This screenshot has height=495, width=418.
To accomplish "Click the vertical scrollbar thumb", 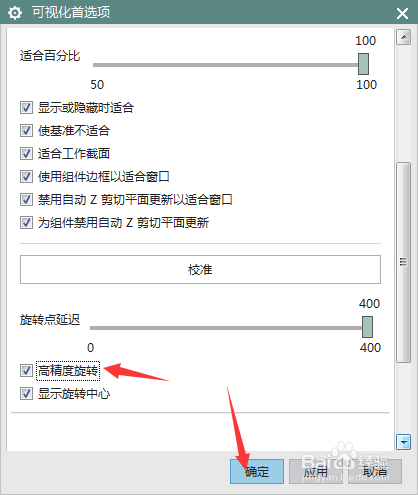I will (x=403, y=262).
